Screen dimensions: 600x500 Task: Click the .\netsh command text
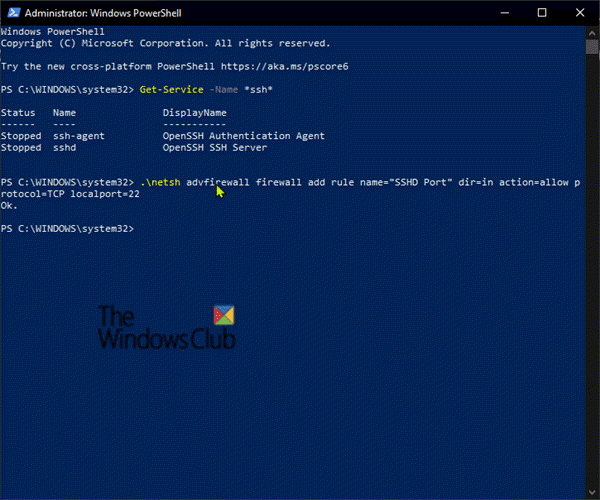(160, 182)
